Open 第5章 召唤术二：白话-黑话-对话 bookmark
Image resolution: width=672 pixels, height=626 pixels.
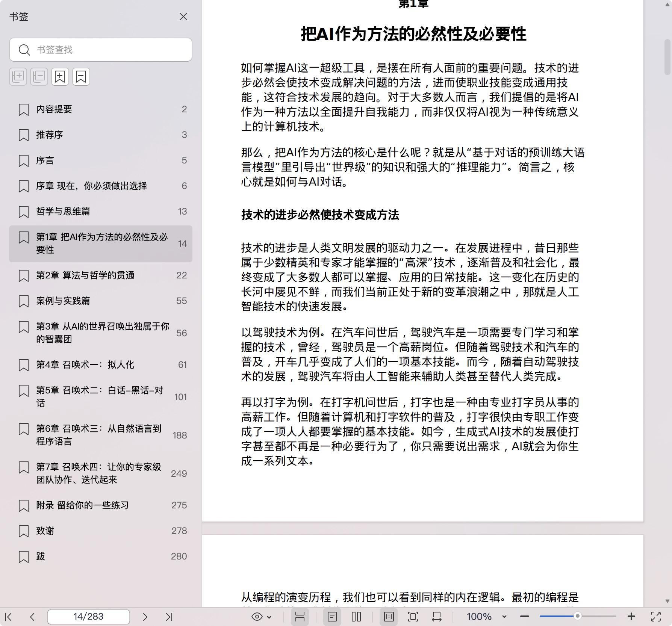click(x=101, y=397)
